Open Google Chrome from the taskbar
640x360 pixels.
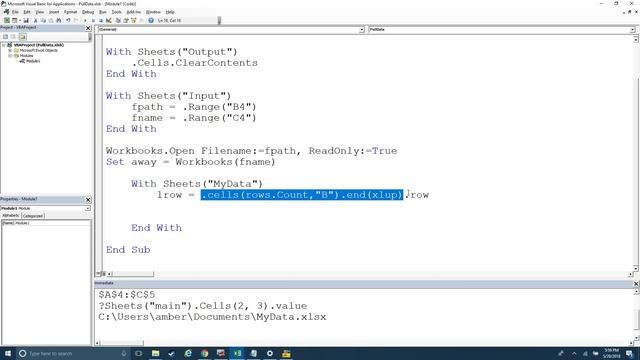(204, 353)
